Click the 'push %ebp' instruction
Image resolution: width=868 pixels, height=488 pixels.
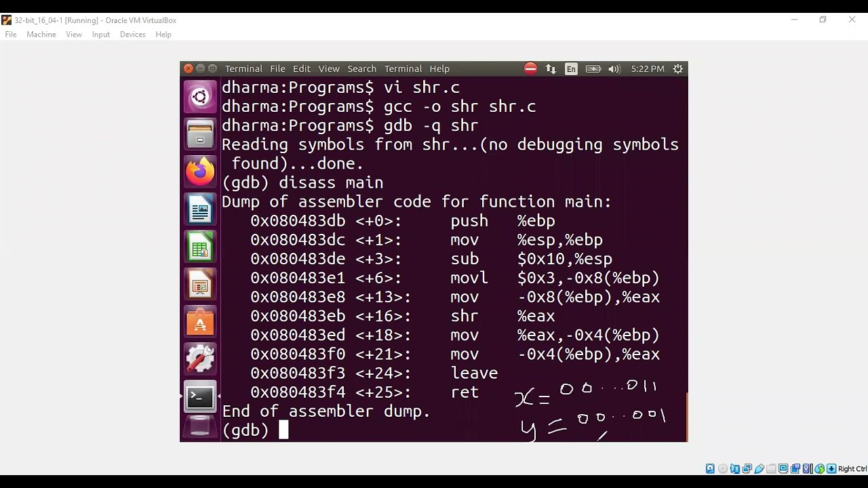502,221
